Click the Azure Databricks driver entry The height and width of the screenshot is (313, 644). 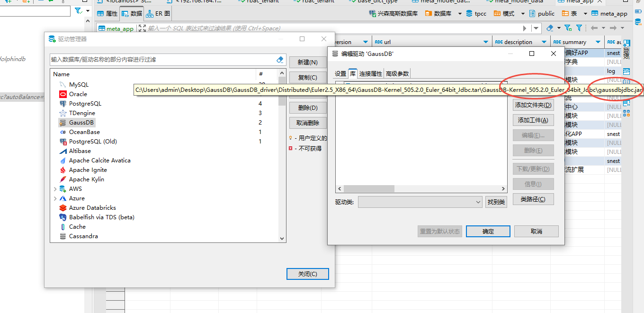92,208
